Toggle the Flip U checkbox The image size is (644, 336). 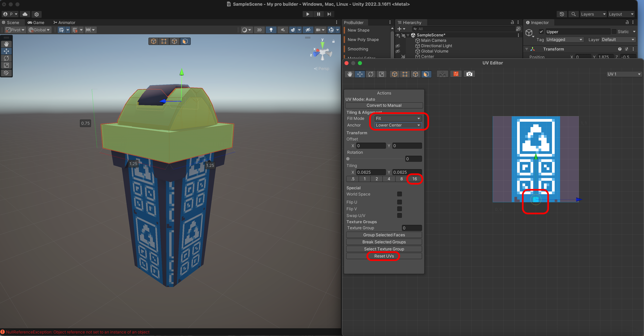pos(399,202)
